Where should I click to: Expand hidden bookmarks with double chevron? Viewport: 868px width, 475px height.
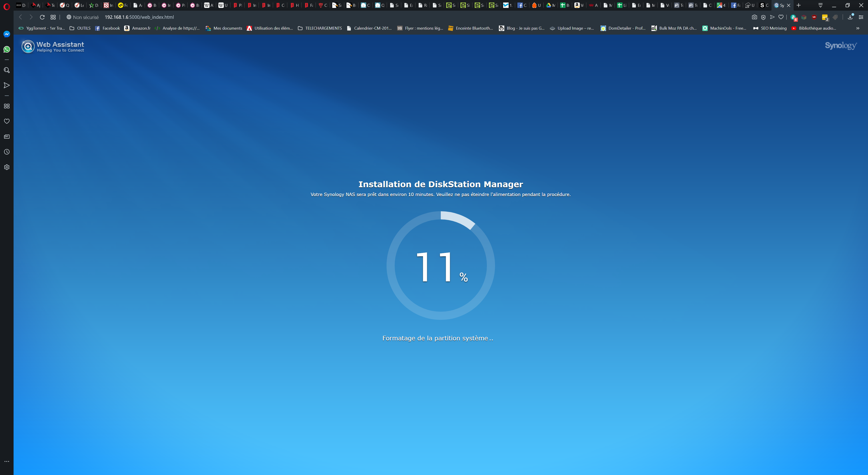(x=858, y=28)
